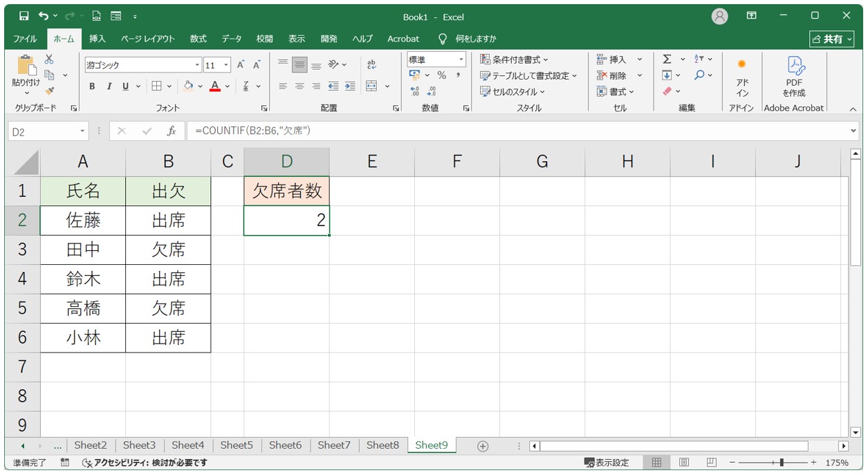
Task: Click the Clear eraser icon
Action: click(667, 91)
